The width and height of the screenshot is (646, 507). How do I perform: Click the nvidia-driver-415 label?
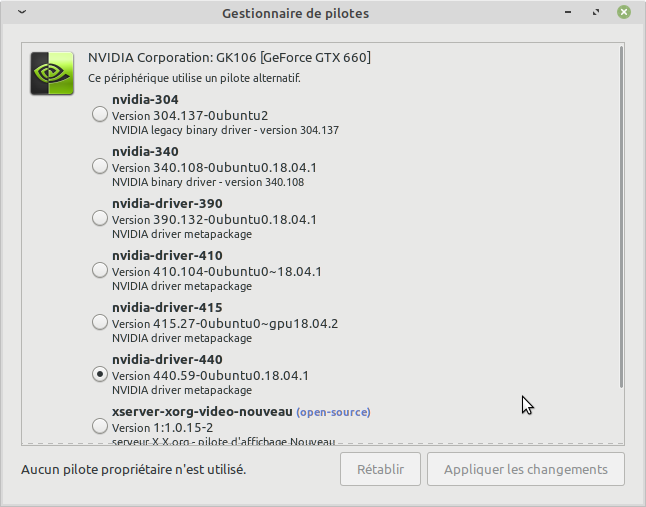coord(167,308)
